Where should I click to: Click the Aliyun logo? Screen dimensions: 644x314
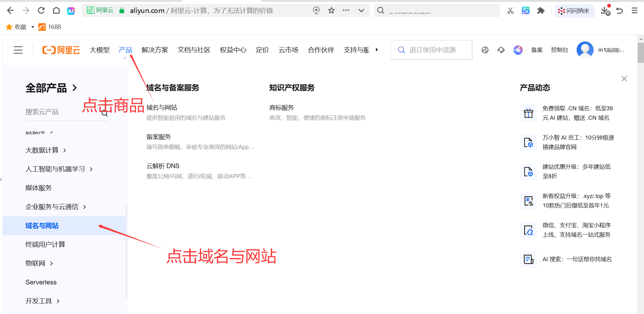pos(61,50)
